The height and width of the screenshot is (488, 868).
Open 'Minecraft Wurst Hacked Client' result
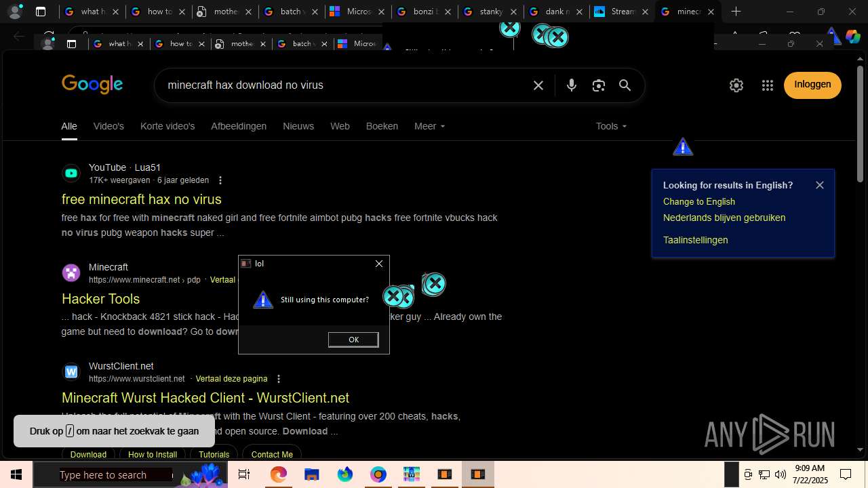click(x=205, y=398)
